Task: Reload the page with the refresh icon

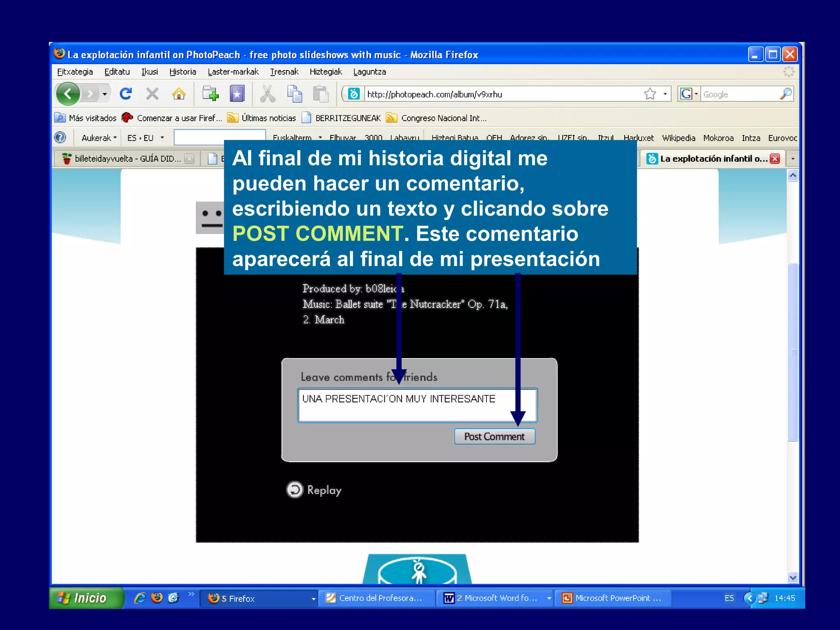Action: coord(126,94)
